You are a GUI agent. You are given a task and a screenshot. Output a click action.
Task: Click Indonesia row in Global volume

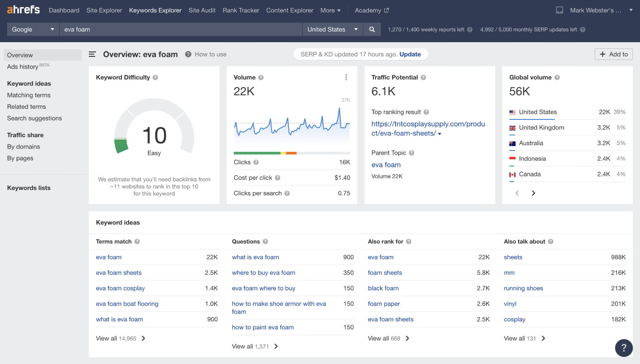(x=567, y=158)
